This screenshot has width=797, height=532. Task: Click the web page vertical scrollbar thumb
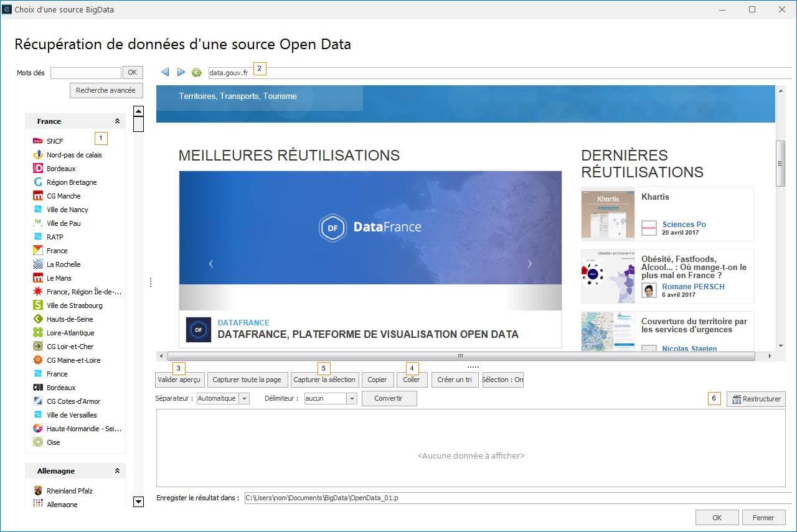point(780,163)
